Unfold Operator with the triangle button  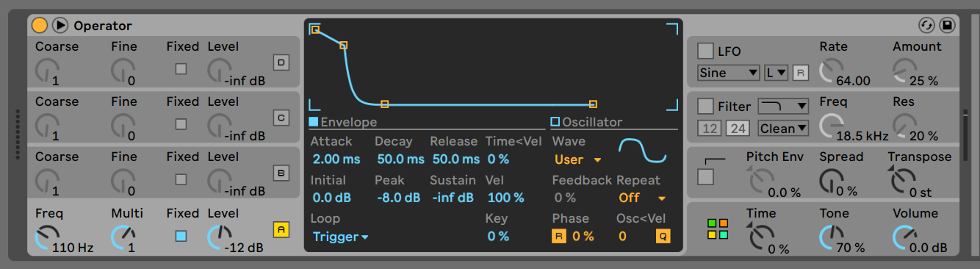pos(60,26)
